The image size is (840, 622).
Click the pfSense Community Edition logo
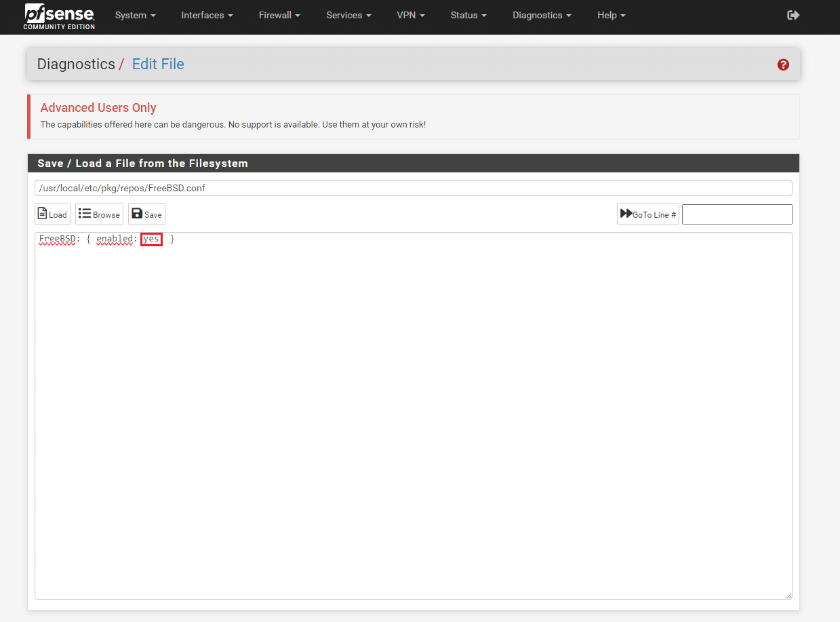click(59, 16)
